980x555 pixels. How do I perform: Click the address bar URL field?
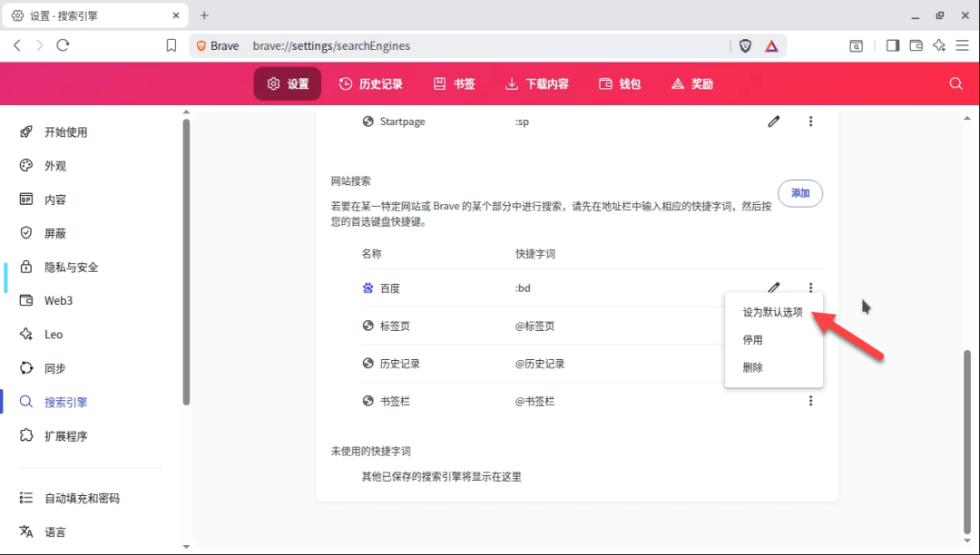pos(454,45)
